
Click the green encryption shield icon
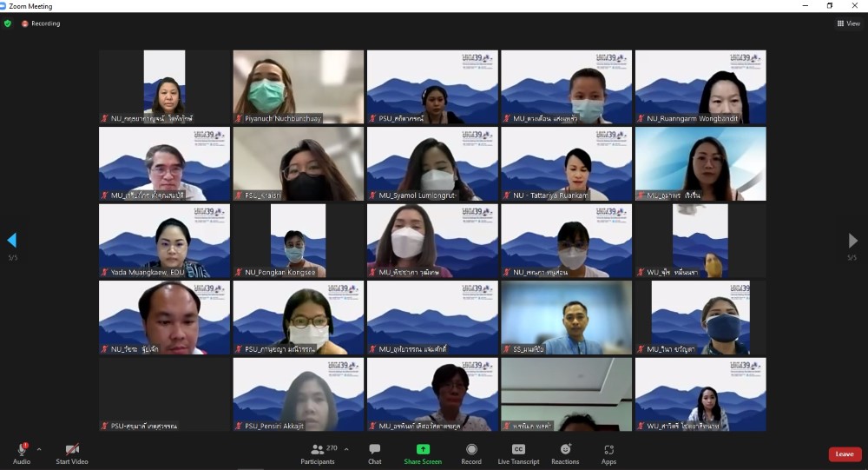[x=8, y=23]
